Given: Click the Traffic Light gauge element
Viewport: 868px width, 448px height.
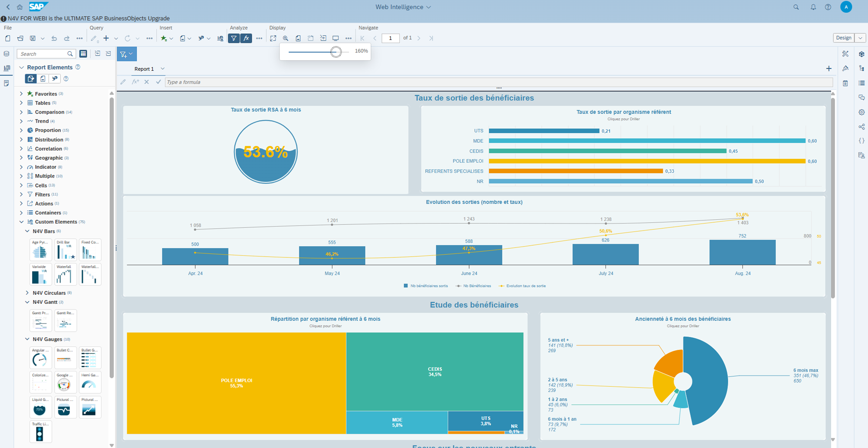Looking at the screenshot, I should coord(40,432).
